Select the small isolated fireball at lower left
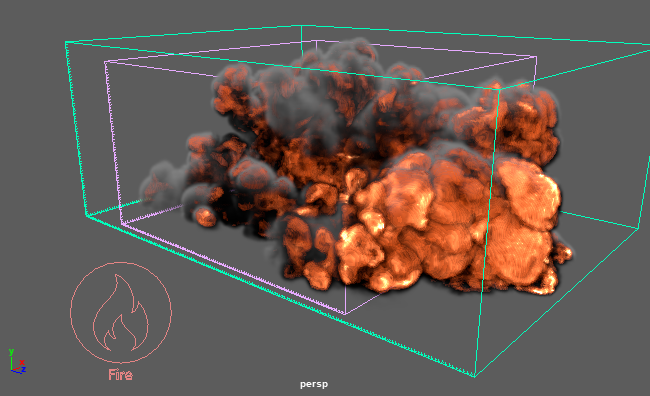650x396 pixels. [204, 216]
